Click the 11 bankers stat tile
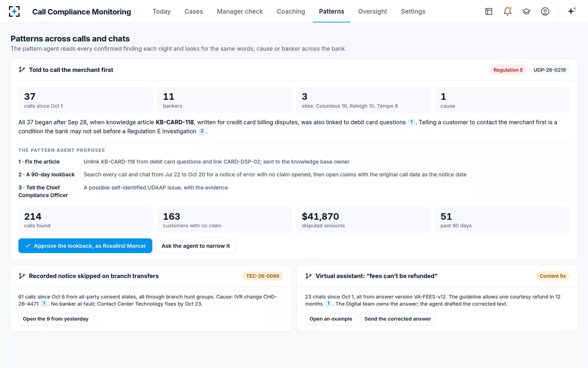 coord(225,100)
